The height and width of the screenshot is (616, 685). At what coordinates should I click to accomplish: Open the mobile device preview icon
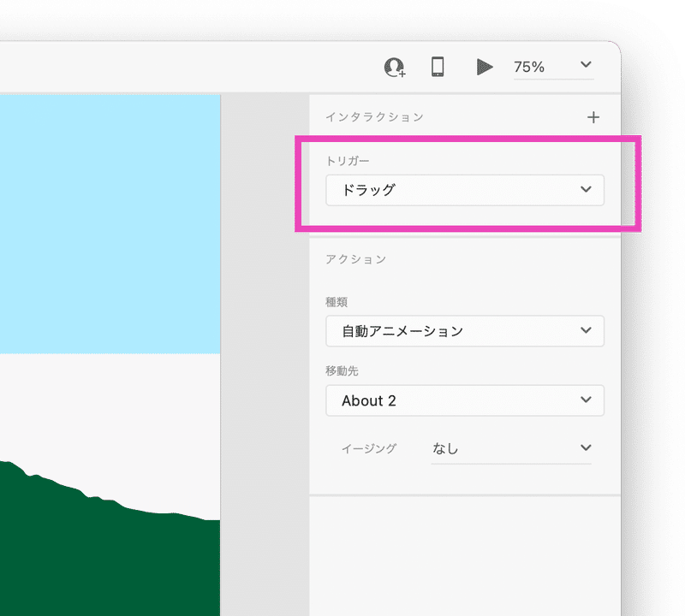click(438, 67)
